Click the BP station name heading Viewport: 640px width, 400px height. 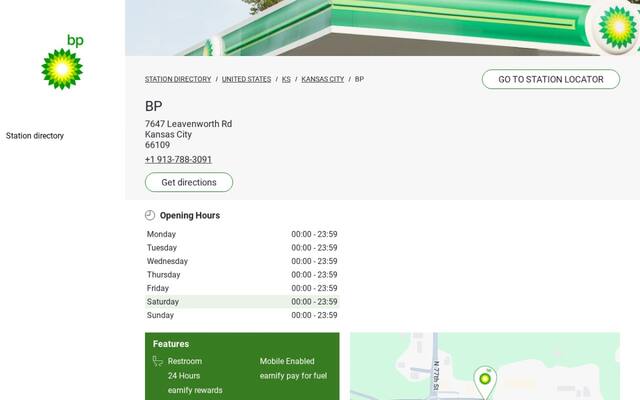(x=153, y=106)
